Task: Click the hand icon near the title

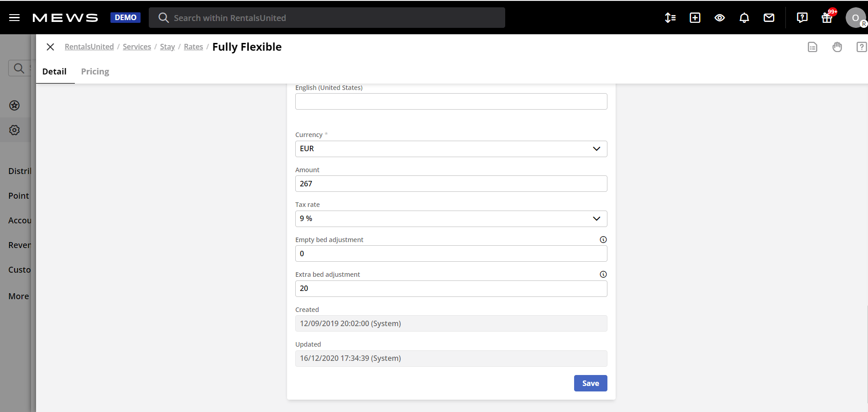Action: pos(837,47)
